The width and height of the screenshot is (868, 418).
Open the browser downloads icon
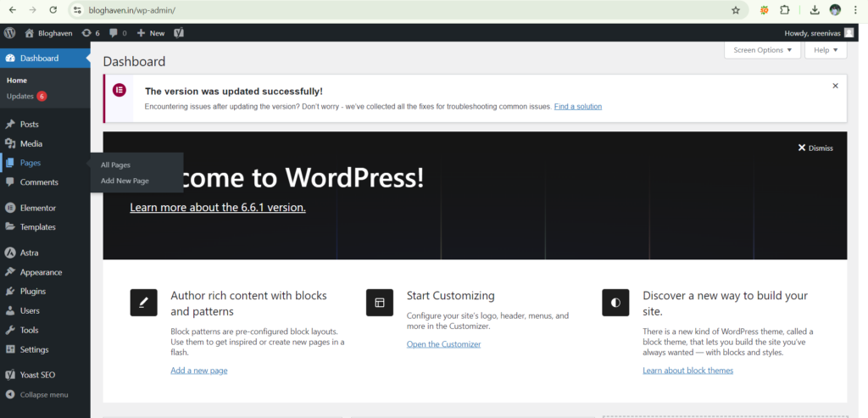pyautogui.click(x=815, y=10)
